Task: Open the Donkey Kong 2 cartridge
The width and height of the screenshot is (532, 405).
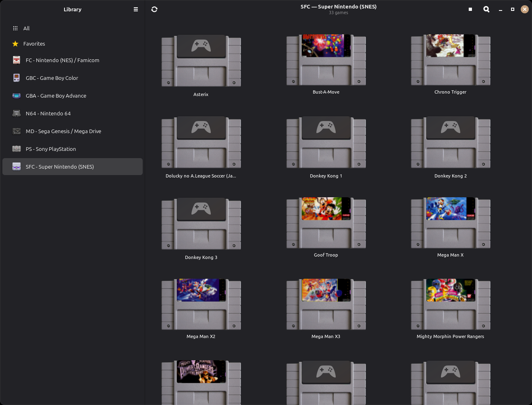Action: [451, 142]
